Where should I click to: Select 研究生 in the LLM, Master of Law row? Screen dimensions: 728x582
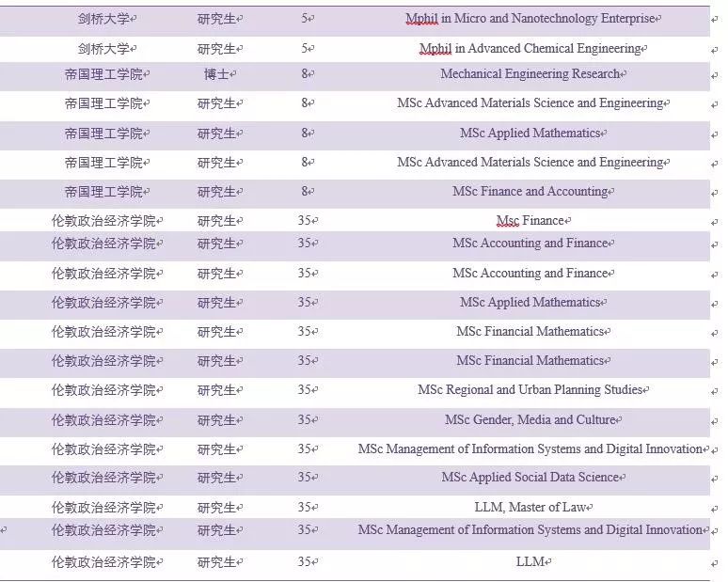point(217,508)
